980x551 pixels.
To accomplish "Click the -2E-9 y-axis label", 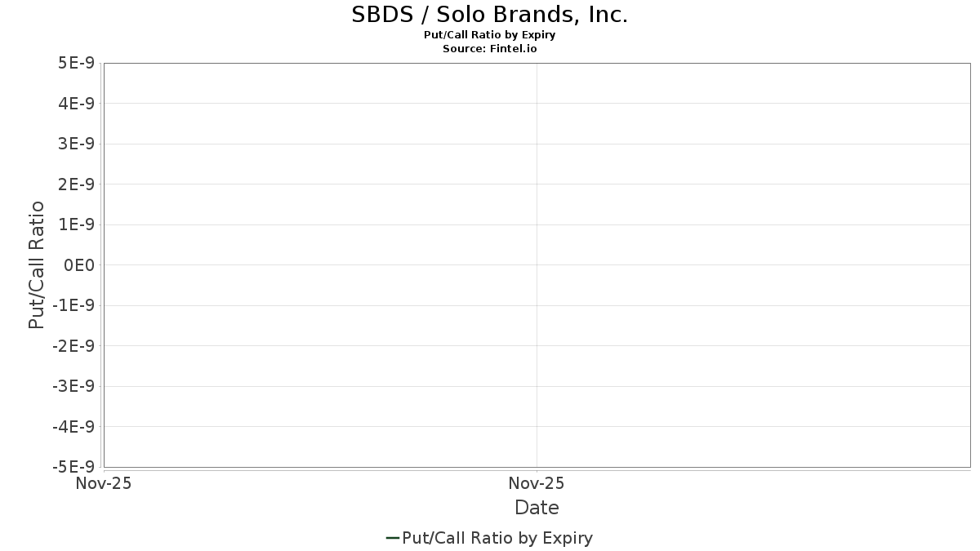I will 74,346.
